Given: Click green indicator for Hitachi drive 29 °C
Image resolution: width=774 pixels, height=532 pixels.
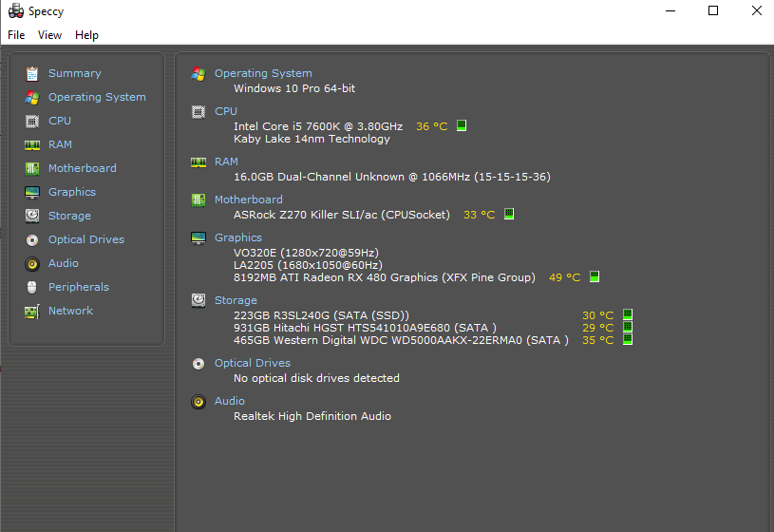Looking at the screenshot, I should coord(628,327).
